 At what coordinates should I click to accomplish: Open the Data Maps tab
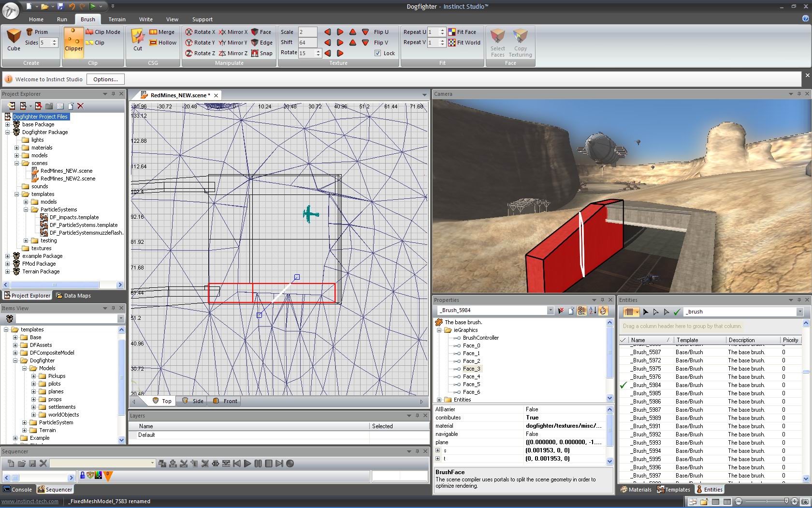click(73, 296)
